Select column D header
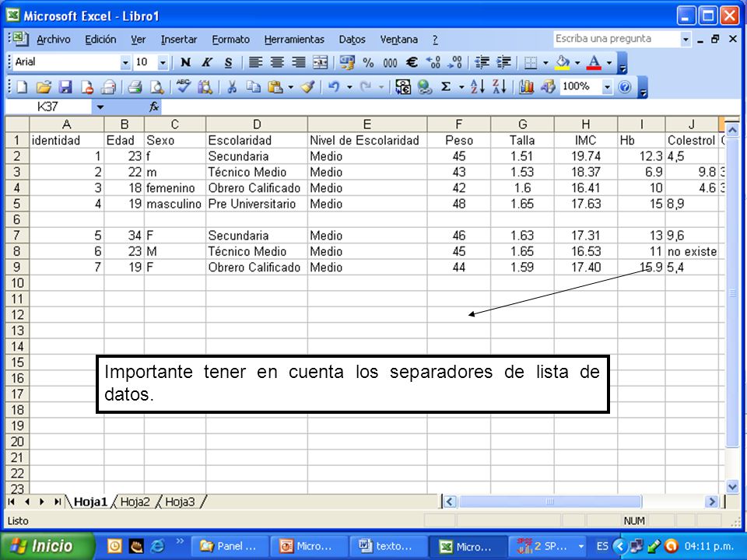This screenshot has height=560, width=747. click(257, 124)
